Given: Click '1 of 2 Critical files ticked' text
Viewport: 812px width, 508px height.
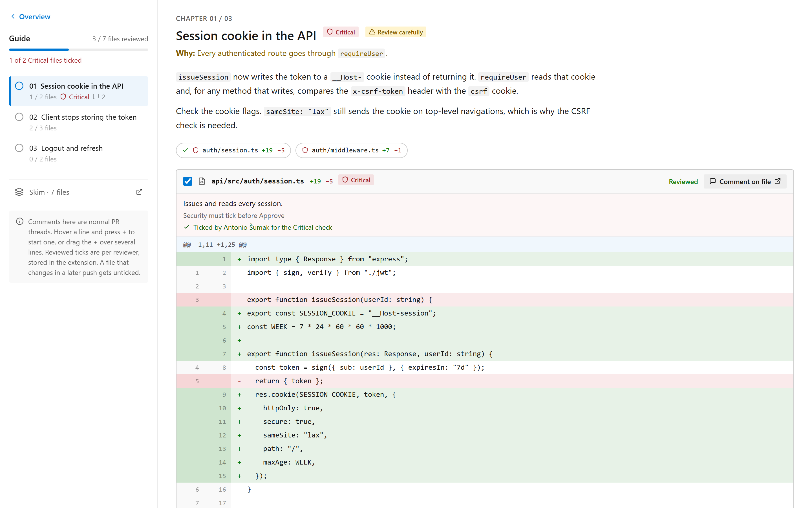Looking at the screenshot, I should 45,60.
